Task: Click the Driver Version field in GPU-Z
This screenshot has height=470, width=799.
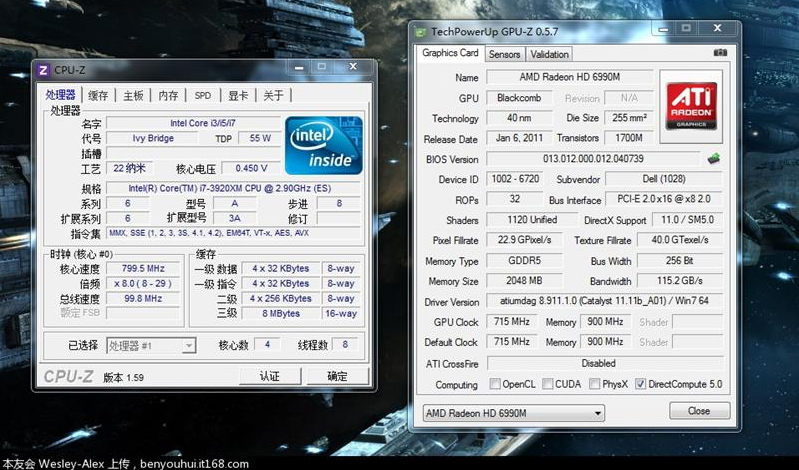Action: tap(604, 301)
